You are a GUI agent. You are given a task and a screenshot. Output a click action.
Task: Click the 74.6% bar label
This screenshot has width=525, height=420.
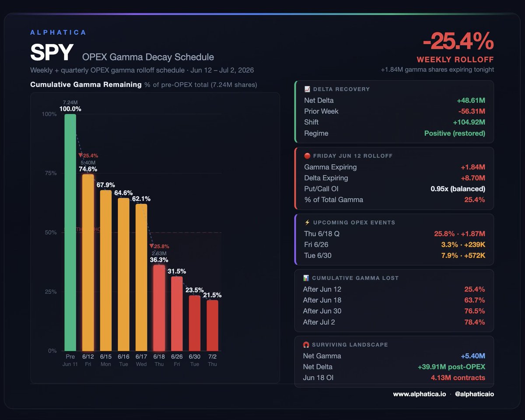(x=88, y=169)
